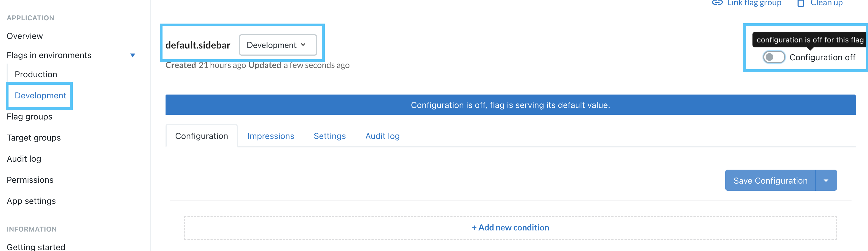Open the Development environment dropdown

pyautogui.click(x=277, y=45)
